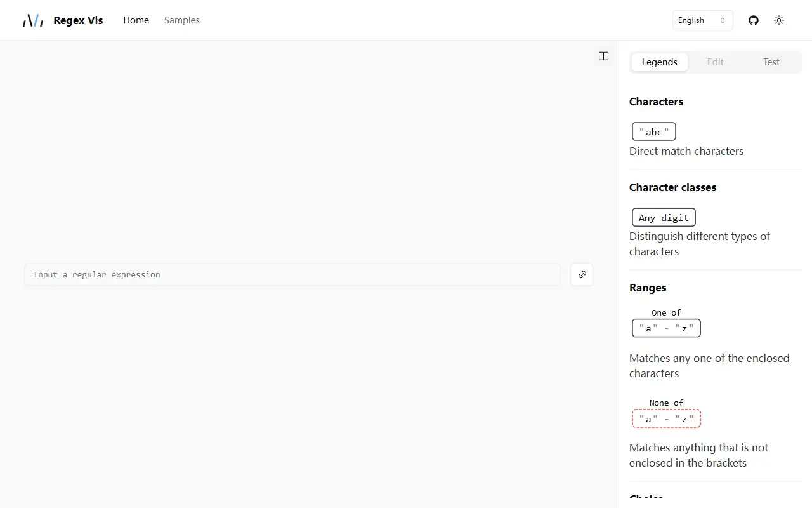Toggle the light/dark theme sun icon

(x=779, y=20)
